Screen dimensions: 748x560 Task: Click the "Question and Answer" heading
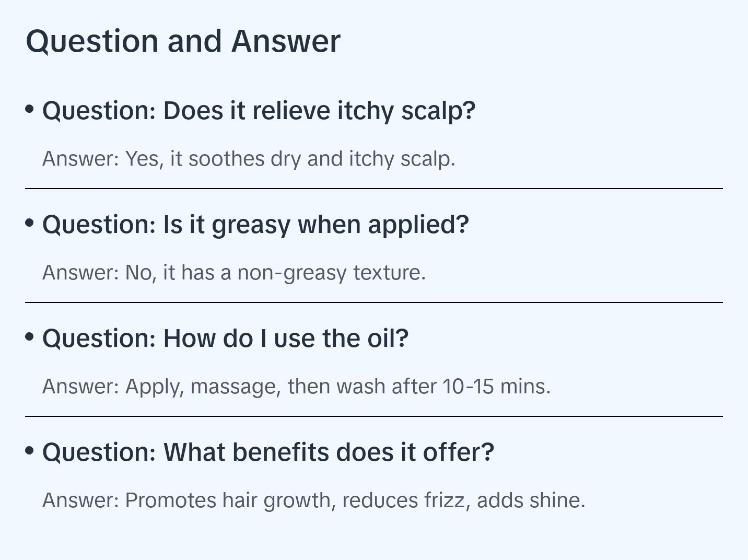[183, 41]
